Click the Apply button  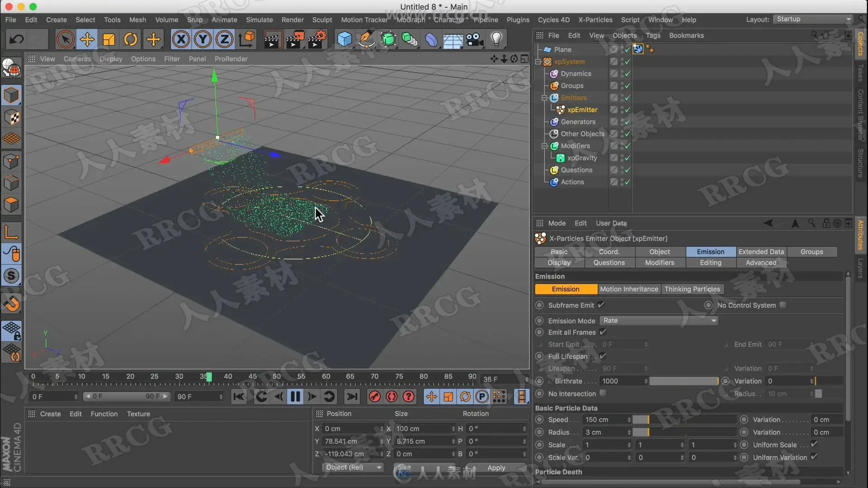pyautogui.click(x=496, y=468)
